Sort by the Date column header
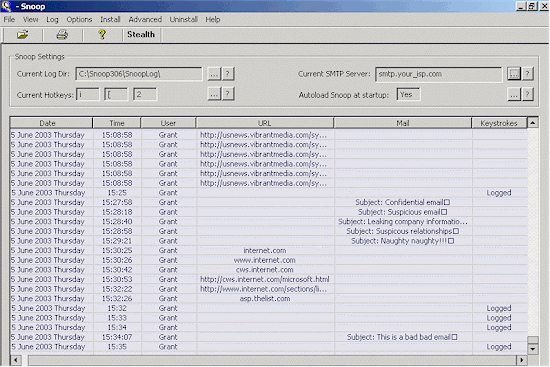This screenshot has height=367, width=550. click(x=51, y=123)
